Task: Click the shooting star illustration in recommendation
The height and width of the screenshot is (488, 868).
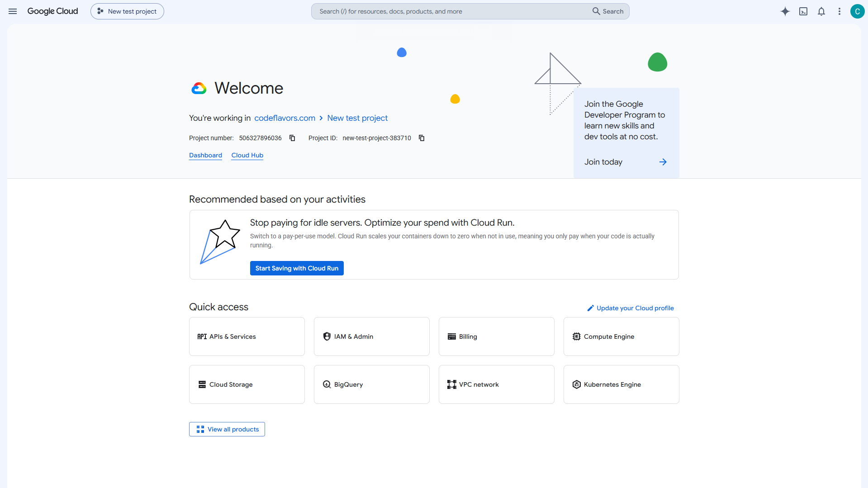Action: (x=220, y=242)
